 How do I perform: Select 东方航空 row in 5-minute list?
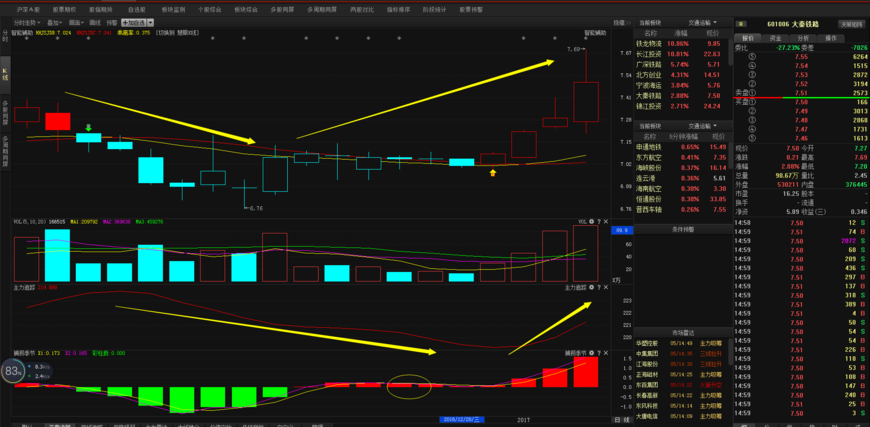pyautogui.click(x=682, y=157)
